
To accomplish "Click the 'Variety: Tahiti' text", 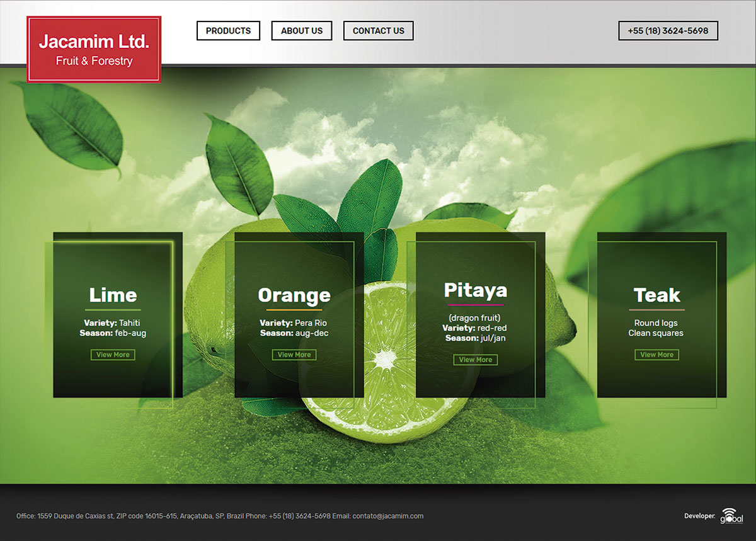I will coord(112,323).
